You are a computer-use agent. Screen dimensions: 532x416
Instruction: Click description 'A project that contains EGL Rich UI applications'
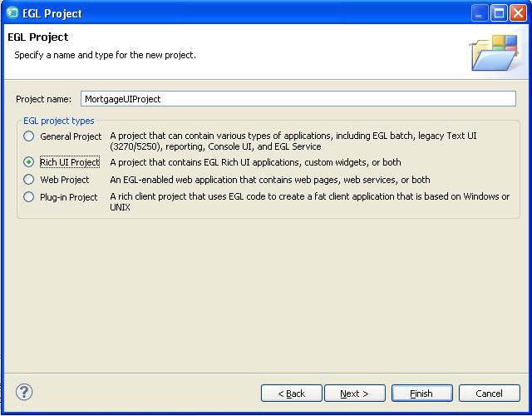tap(255, 162)
